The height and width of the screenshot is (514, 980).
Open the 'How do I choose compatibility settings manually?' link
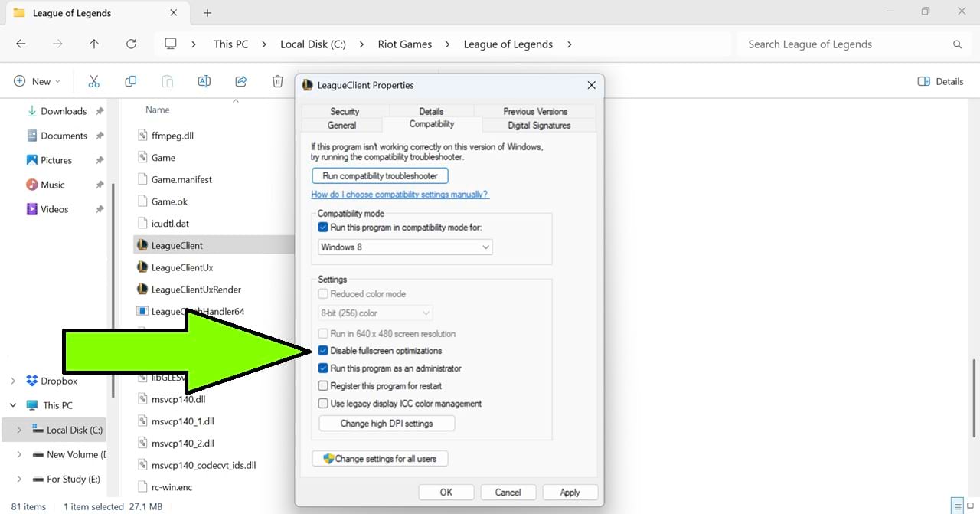click(400, 195)
